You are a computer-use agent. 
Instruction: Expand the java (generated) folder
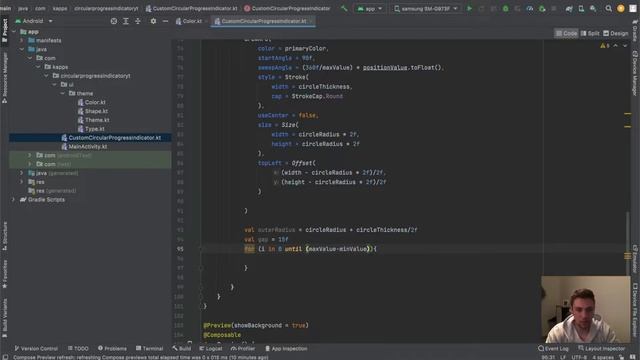[x=22, y=173]
